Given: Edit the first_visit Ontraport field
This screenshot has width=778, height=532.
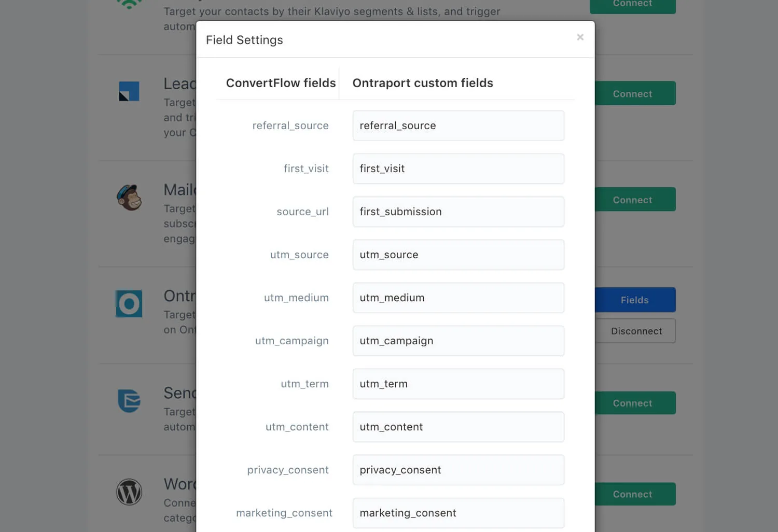Looking at the screenshot, I should (459, 169).
